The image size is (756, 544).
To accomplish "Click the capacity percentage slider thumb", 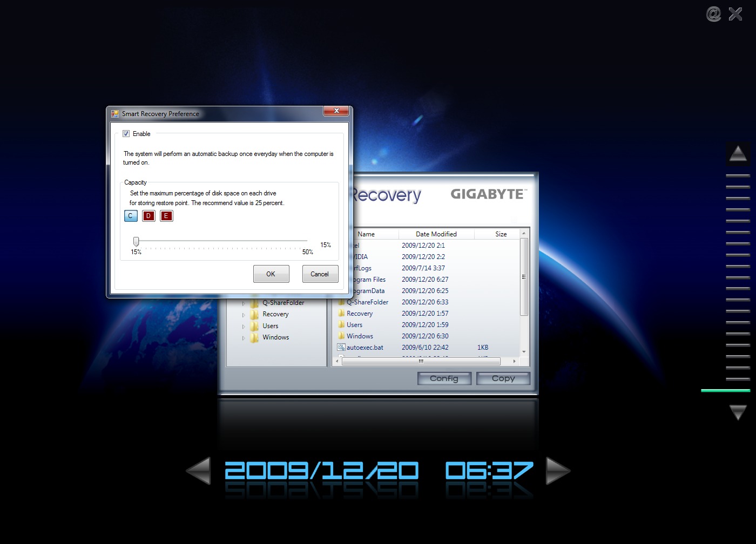I will pyautogui.click(x=136, y=241).
